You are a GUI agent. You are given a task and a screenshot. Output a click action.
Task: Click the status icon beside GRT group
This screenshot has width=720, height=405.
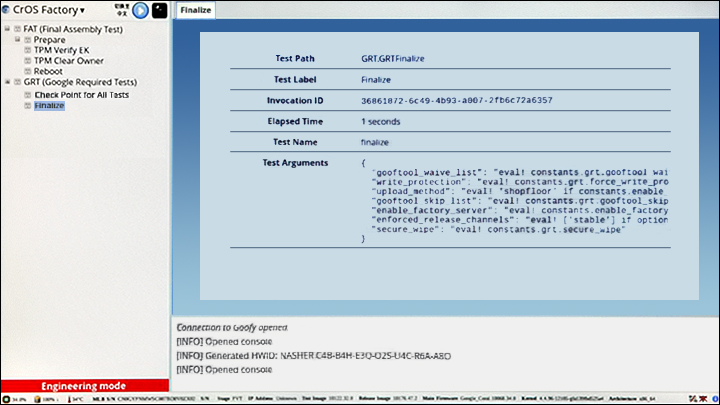(x=17, y=82)
